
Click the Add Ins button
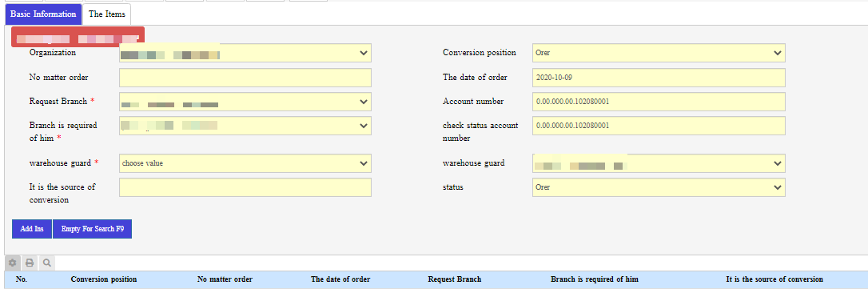click(32, 229)
